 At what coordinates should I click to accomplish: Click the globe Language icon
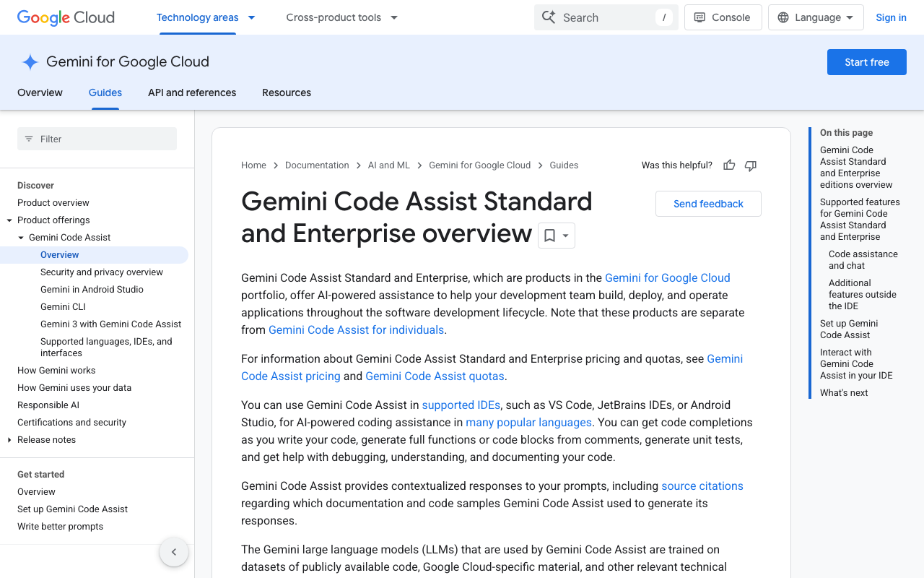783,17
